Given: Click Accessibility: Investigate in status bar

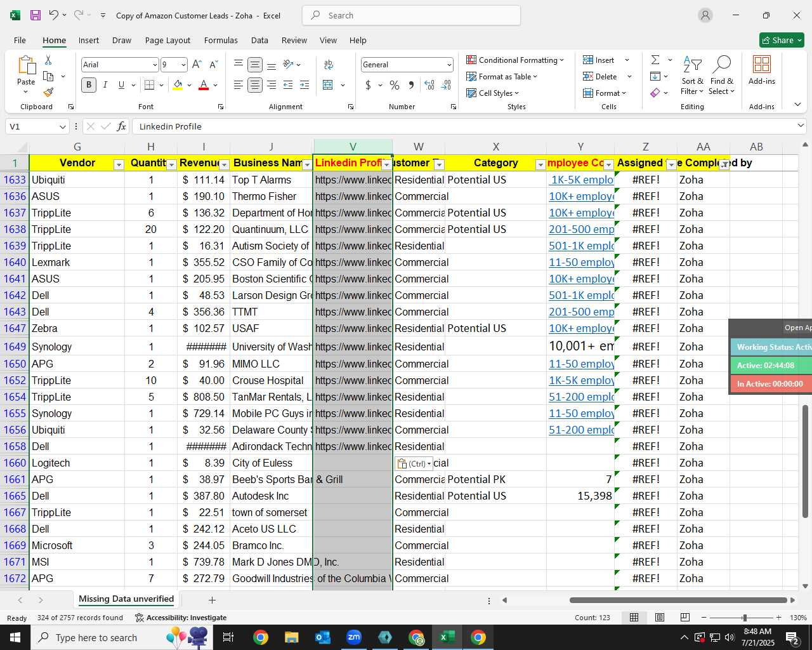Looking at the screenshot, I should [181, 618].
